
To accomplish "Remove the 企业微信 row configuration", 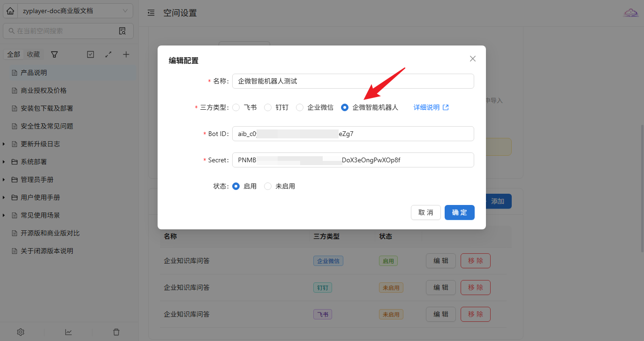I will 476,261.
